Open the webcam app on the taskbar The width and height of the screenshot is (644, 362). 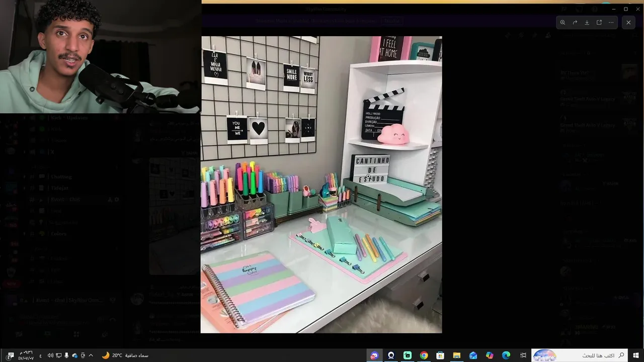pos(391,355)
